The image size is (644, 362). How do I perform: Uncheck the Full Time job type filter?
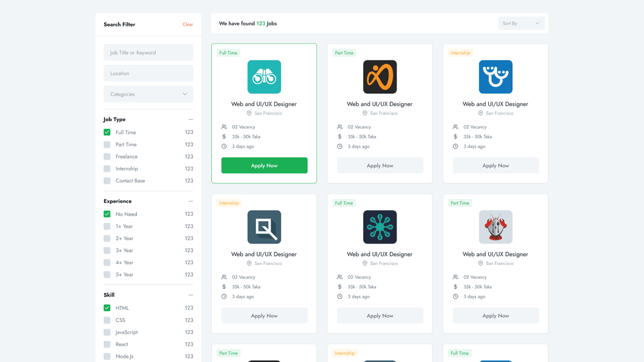click(x=106, y=132)
